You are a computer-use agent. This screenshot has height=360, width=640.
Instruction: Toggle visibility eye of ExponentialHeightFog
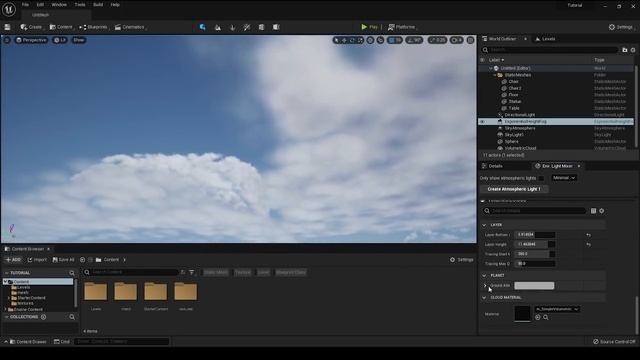click(x=482, y=122)
